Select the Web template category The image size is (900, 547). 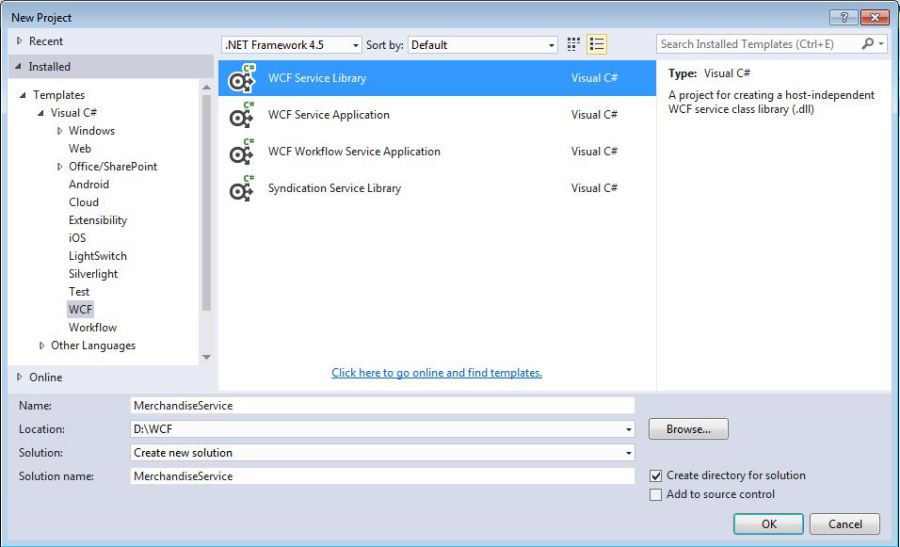click(x=80, y=149)
